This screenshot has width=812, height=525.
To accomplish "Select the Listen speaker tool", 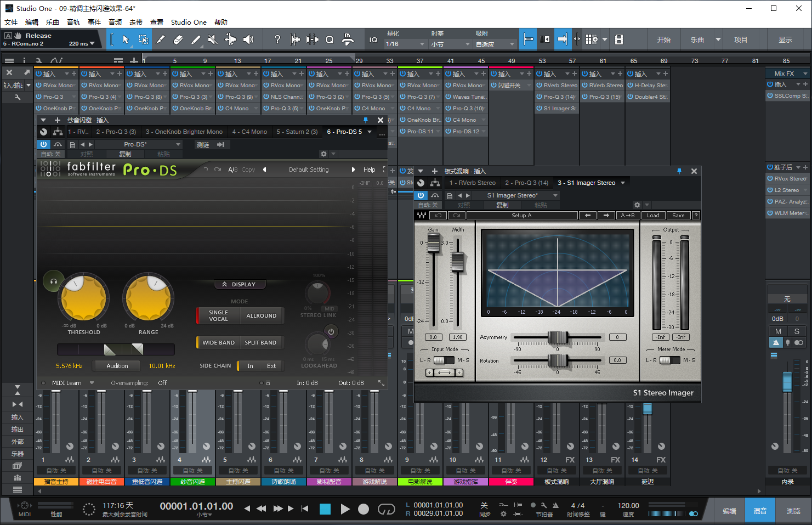I will [x=248, y=39].
